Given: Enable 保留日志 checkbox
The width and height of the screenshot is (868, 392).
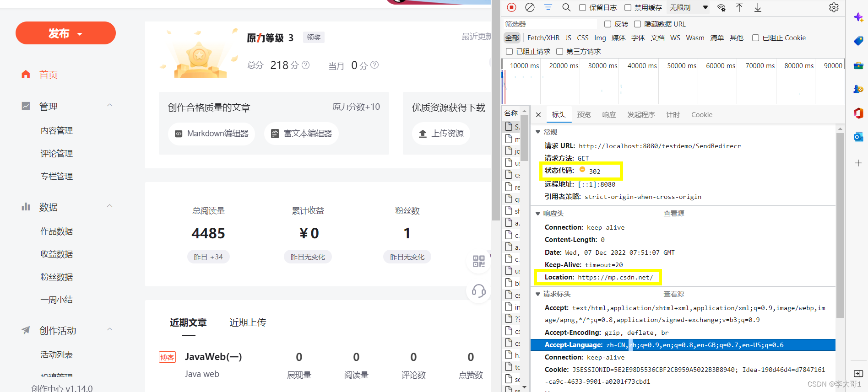Looking at the screenshot, I should tap(582, 7).
